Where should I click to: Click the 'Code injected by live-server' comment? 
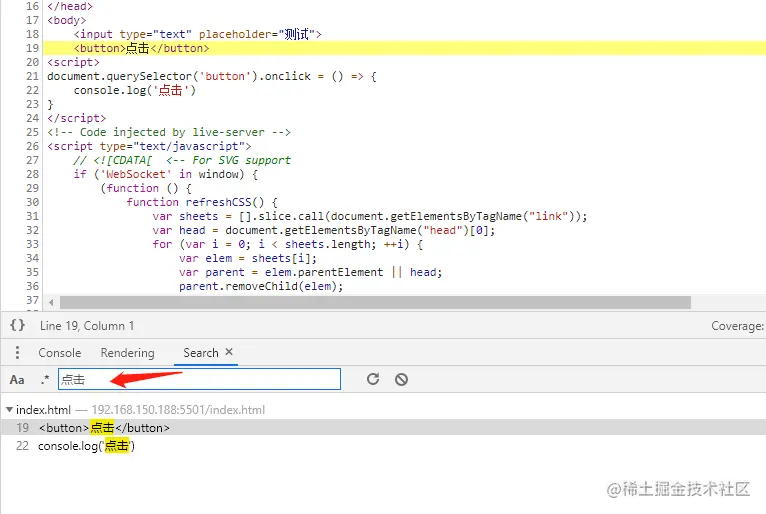pos(169,132)
